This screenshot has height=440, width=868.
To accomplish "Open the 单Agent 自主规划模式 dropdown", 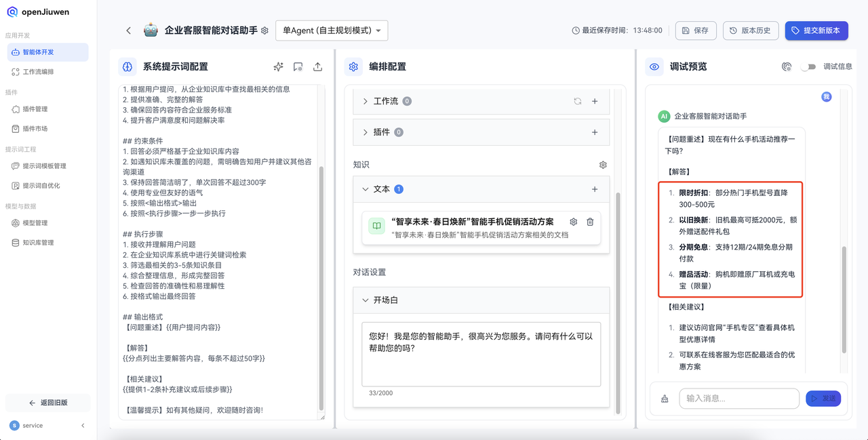I will tap(332, 30).
